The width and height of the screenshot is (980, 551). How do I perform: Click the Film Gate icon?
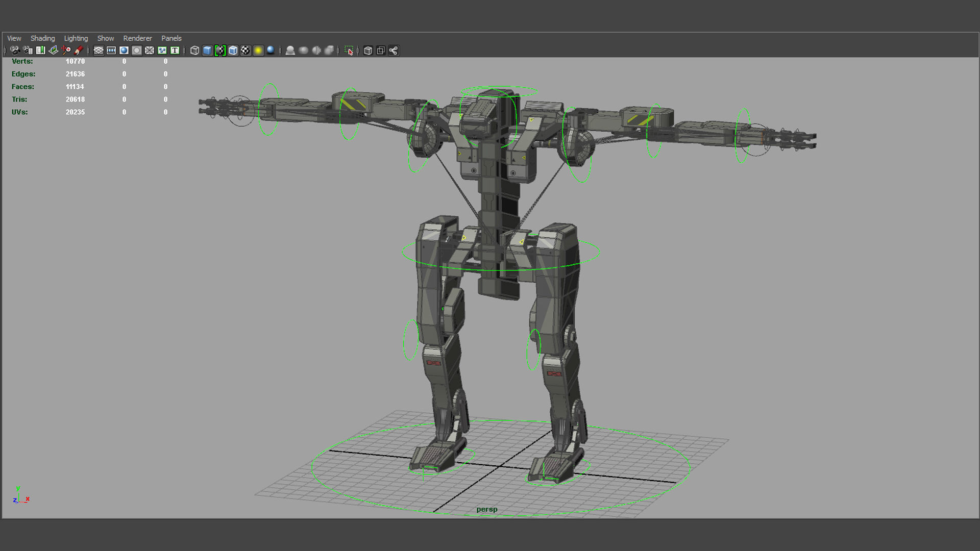111,51
